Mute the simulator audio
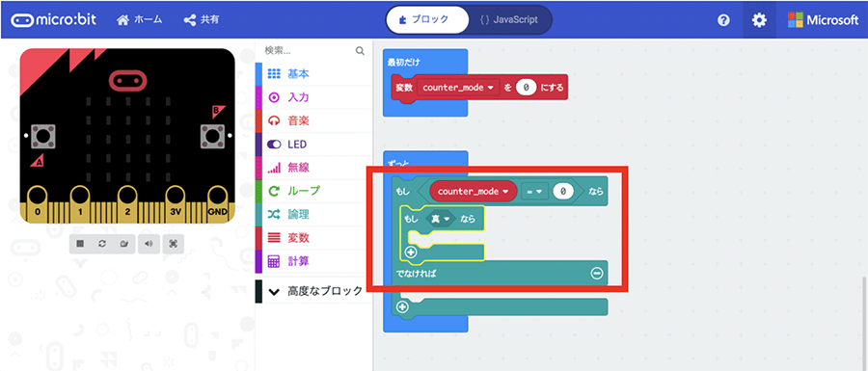Viewport: 868px width, 371px height. click(149, 243)
